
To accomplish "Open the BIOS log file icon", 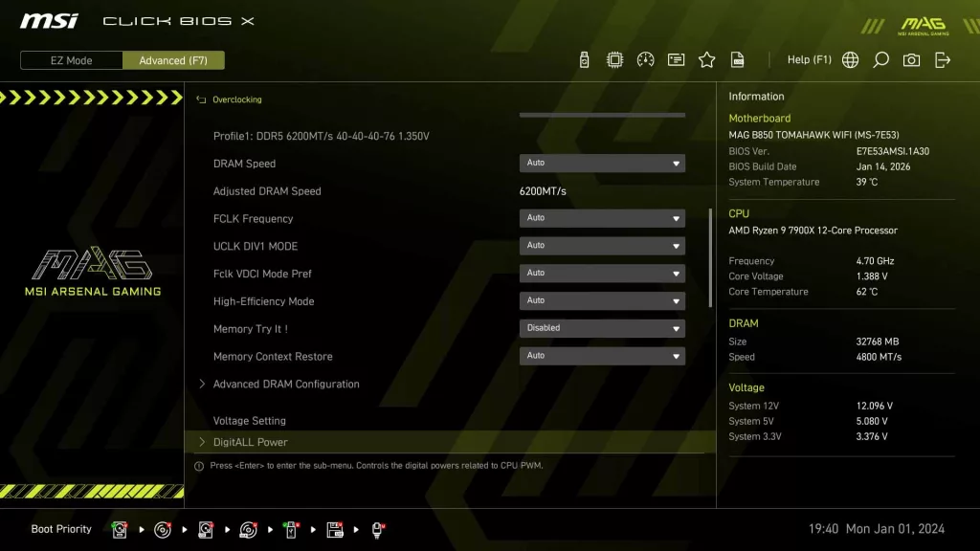I will click(737, 58).
